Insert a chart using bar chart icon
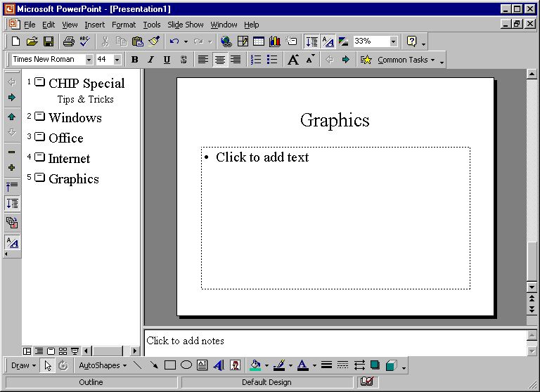The height and width of the screenshot is (392, 540). point(275,41)
